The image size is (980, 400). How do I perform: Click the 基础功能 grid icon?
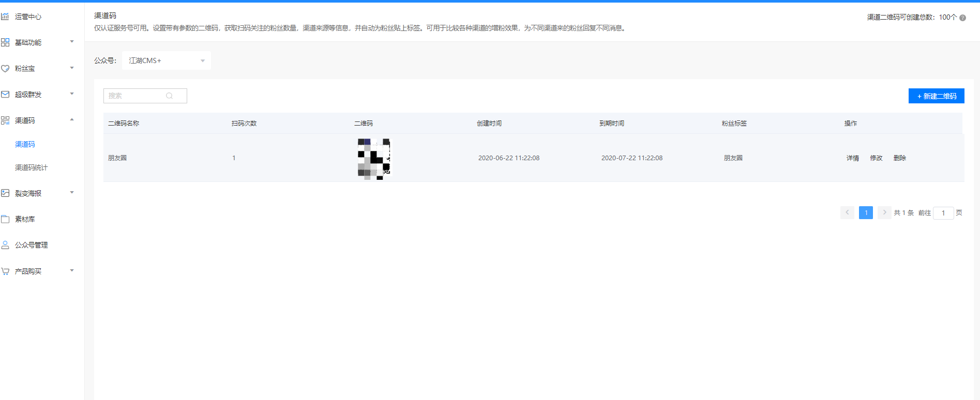point(5,42)
